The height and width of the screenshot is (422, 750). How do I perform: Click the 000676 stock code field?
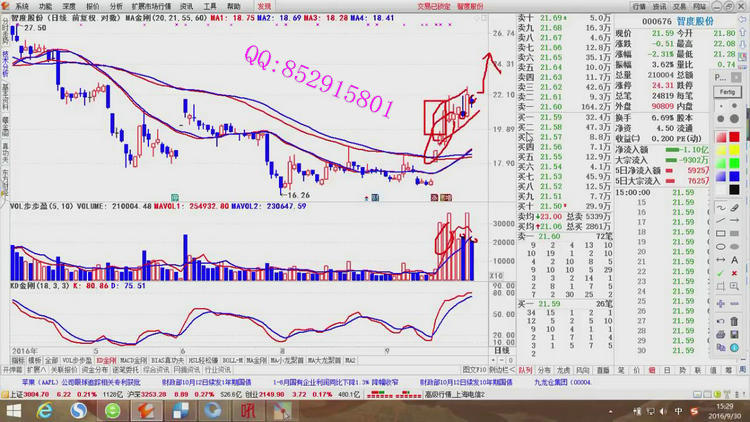coord(656,19)
